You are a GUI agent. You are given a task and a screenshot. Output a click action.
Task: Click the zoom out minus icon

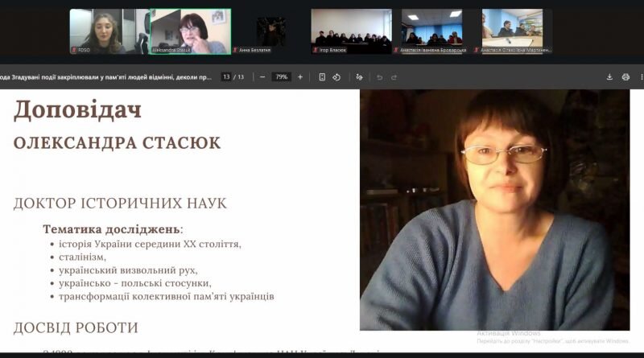(x=262, y=76)
